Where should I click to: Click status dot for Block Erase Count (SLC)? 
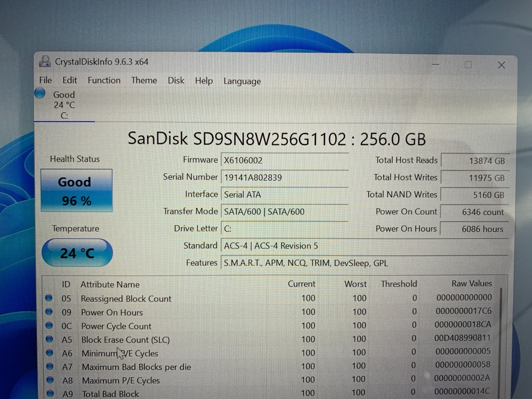[x=50, y=339]
